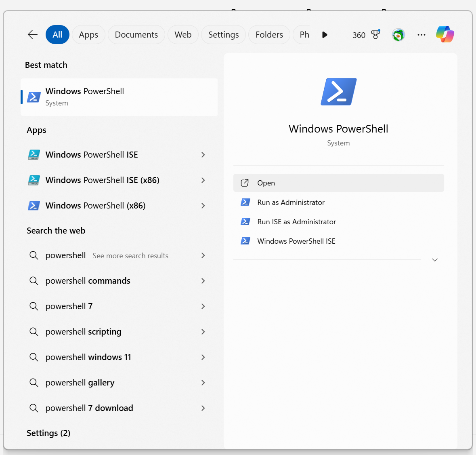The width and height of the screenshot is (476, 455).
Task: Click magnifier icon for powershell 7 download
Action: pos(34,408)
